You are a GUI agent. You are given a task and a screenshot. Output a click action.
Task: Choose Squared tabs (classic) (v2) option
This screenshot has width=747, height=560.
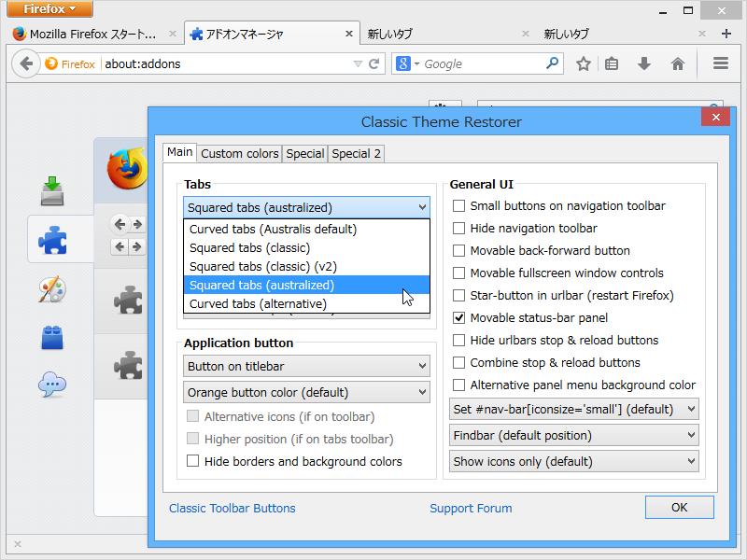point(306,266)
